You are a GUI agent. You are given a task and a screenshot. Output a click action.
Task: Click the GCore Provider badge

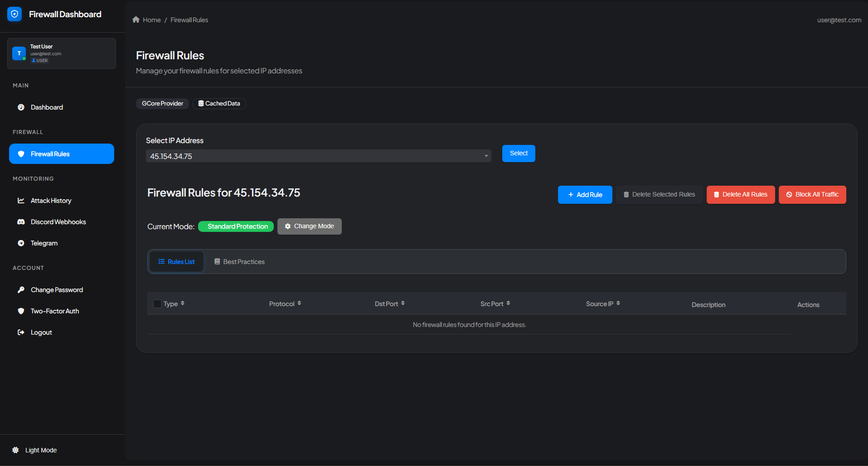pos(162,104)
